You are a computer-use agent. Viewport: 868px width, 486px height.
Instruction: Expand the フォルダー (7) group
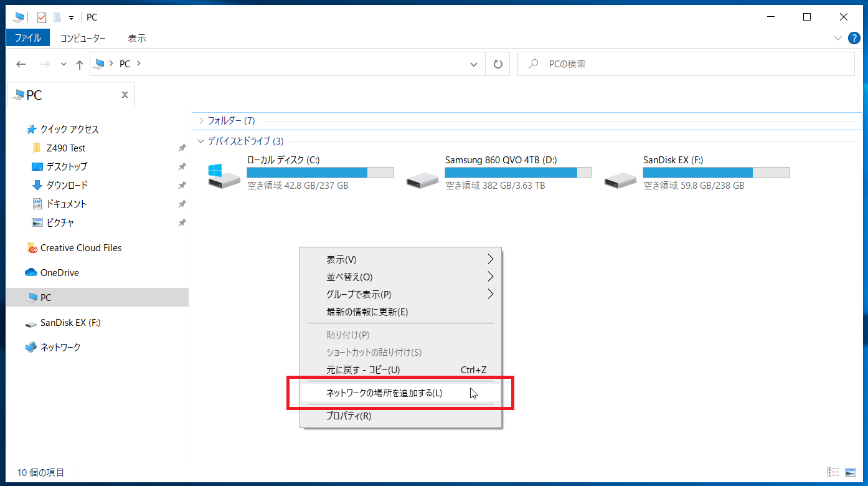pos(200,121)
